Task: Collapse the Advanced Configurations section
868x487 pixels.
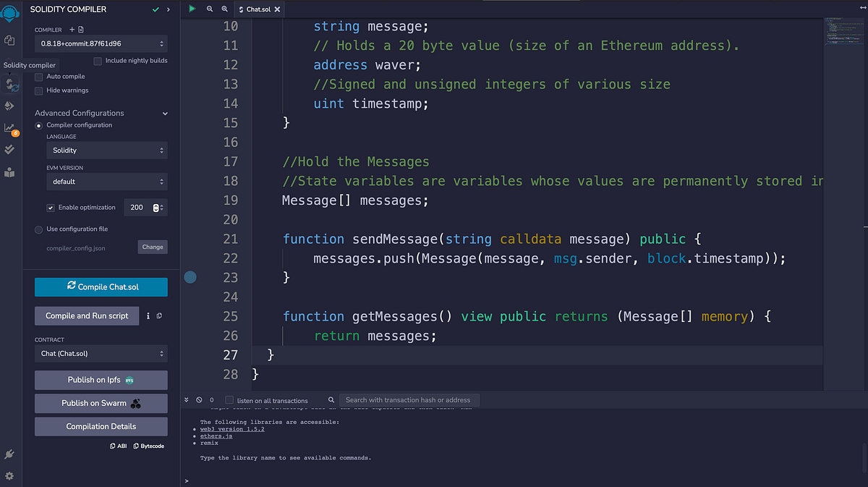Action: coord(165,113)
